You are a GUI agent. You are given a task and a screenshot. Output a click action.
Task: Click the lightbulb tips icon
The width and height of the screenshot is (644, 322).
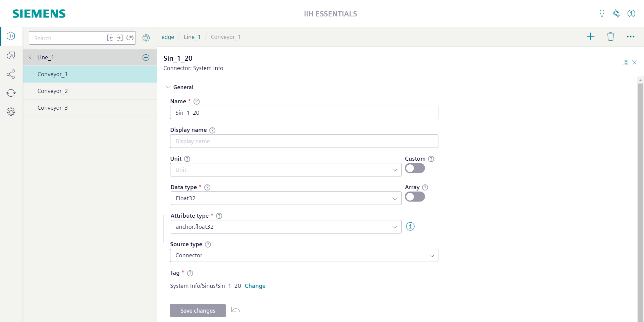[x=602, y=13]
